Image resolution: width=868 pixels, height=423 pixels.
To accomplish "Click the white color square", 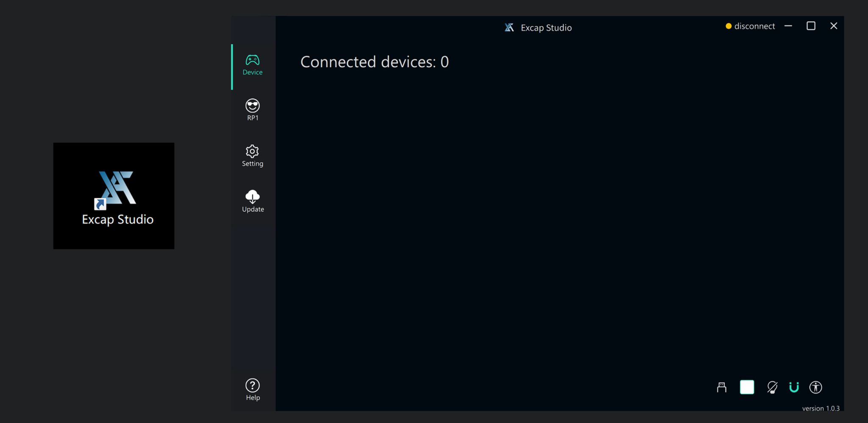I will click(747, 387).
